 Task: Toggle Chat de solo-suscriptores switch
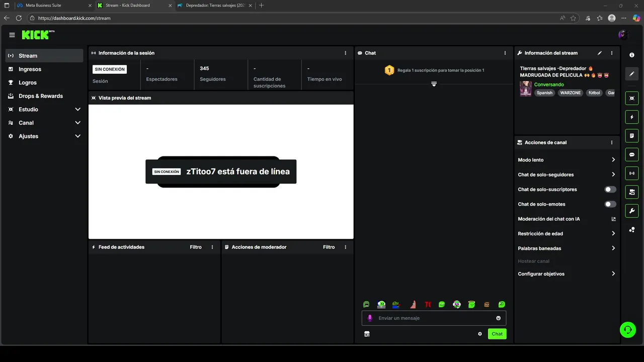coord(610,190)
